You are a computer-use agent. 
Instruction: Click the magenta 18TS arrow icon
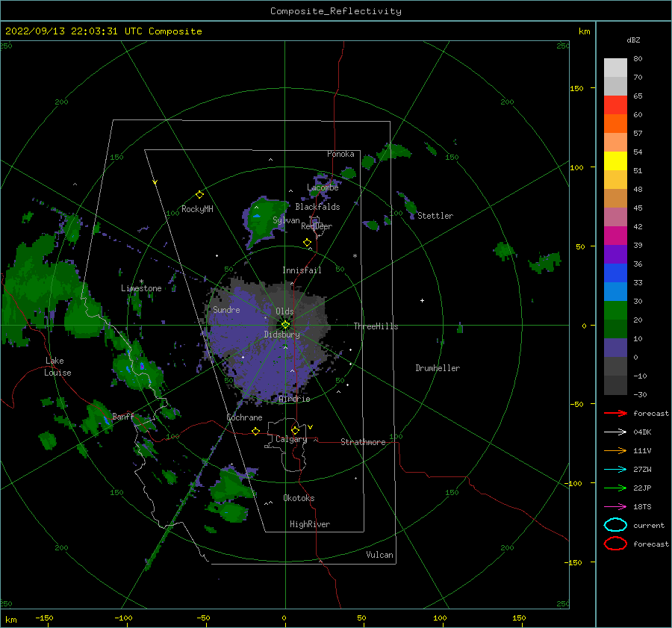[x=615, y=507]
